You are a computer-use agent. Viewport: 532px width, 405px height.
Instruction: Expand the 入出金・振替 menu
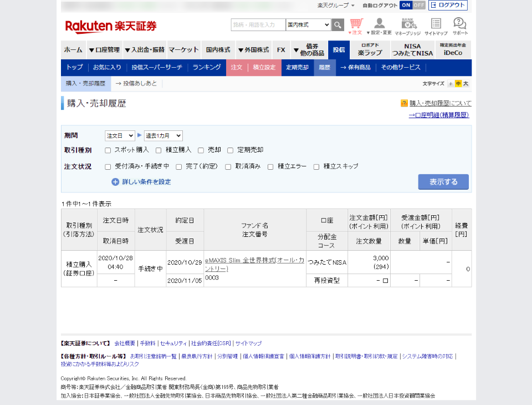tap(145, 50)
